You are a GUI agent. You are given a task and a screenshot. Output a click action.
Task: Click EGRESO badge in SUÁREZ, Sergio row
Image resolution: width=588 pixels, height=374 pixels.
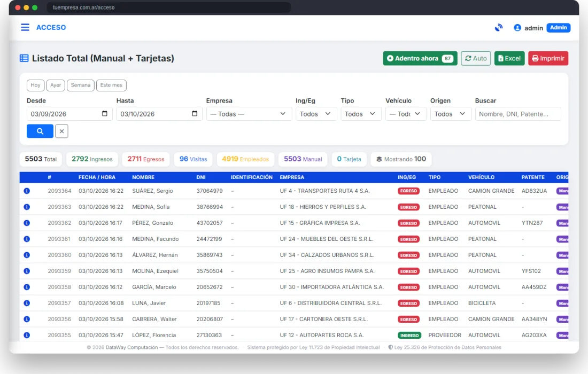[x=408, y=191]
